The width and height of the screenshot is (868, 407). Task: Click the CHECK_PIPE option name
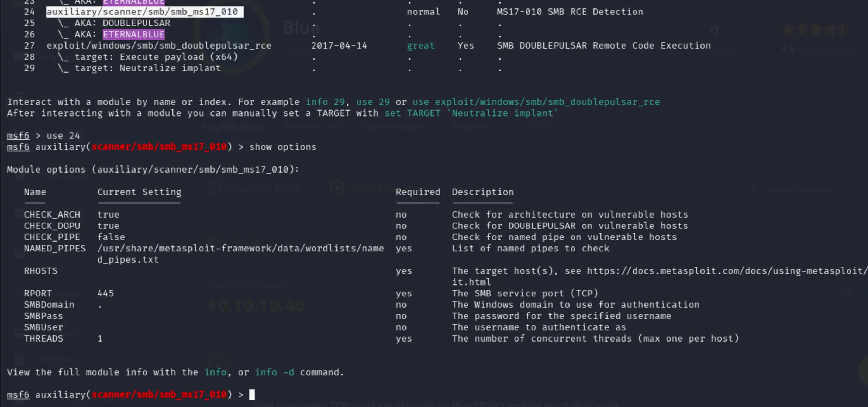click(52, 237)
